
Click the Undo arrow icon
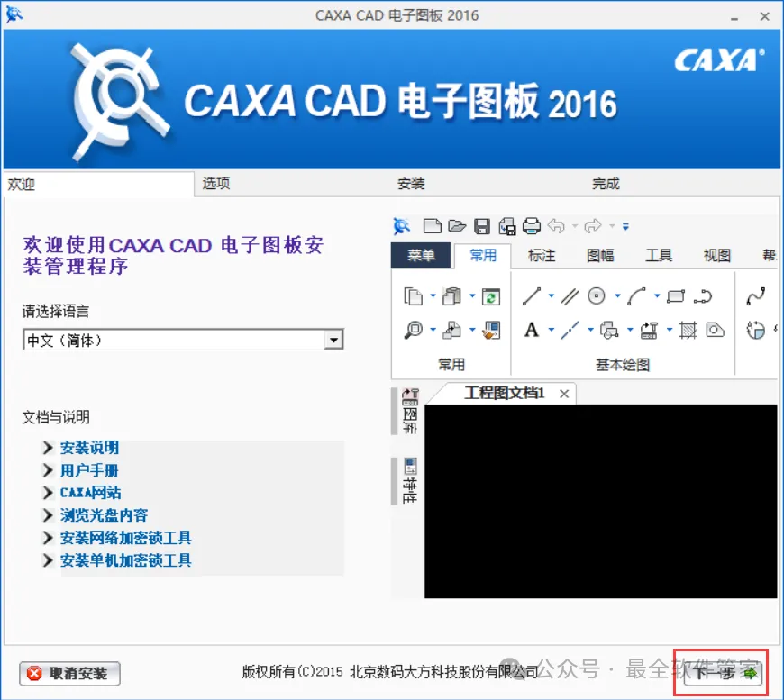556,226
